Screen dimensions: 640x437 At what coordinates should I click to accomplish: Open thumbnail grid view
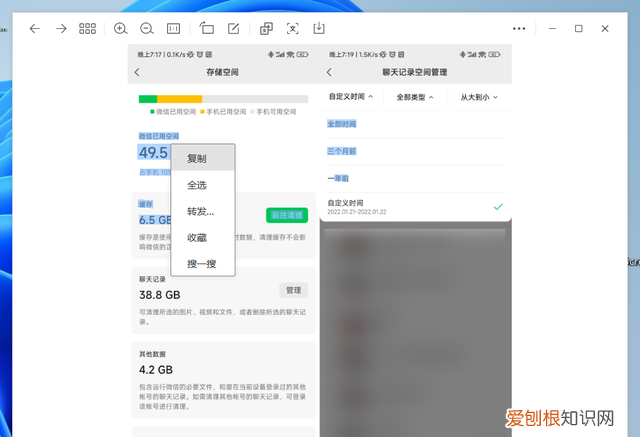coord(87,29)
